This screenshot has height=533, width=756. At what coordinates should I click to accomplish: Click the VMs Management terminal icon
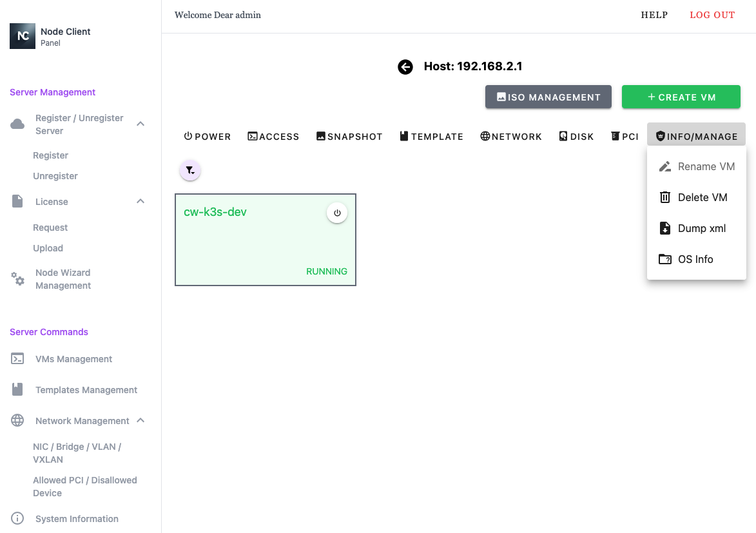click(x=17, y=359)
